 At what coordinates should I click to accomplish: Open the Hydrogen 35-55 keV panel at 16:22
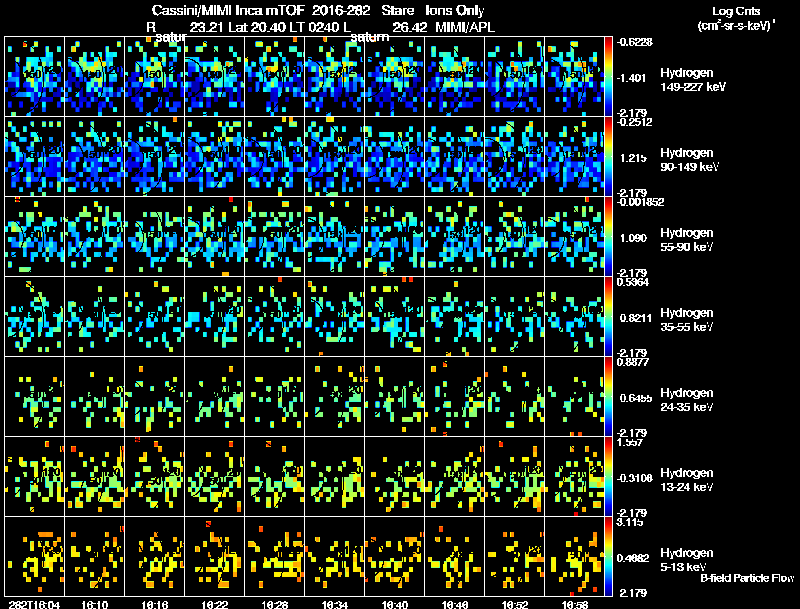(x=215, y=316)
